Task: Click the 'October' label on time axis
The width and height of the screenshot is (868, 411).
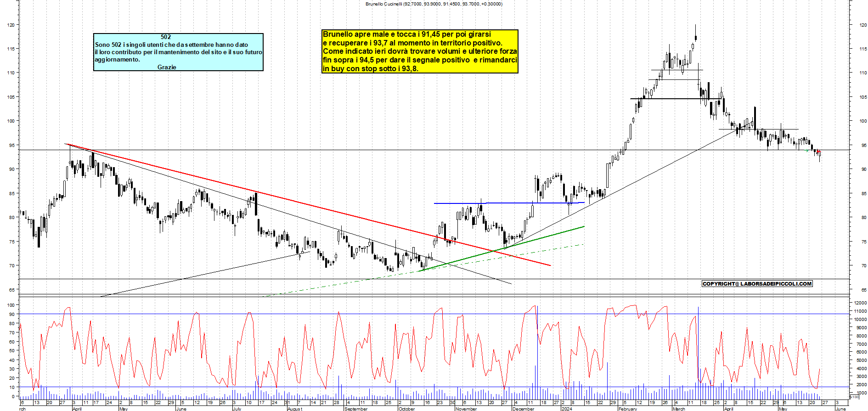Action: pos(407,409)
